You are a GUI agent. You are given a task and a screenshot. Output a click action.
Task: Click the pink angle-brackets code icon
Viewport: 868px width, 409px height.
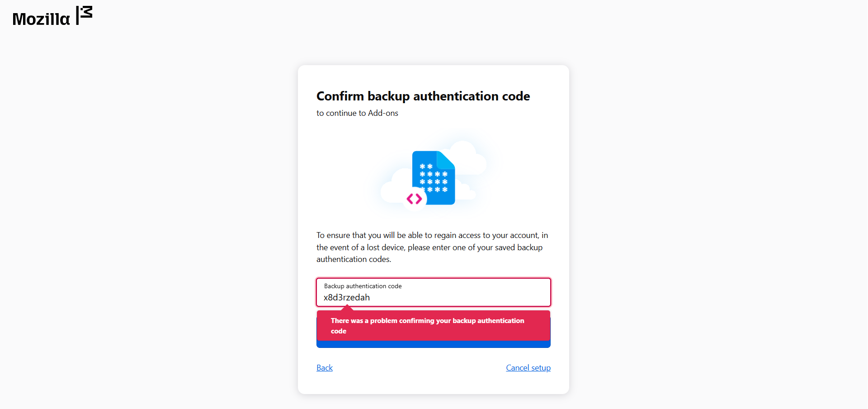(414, 199)
